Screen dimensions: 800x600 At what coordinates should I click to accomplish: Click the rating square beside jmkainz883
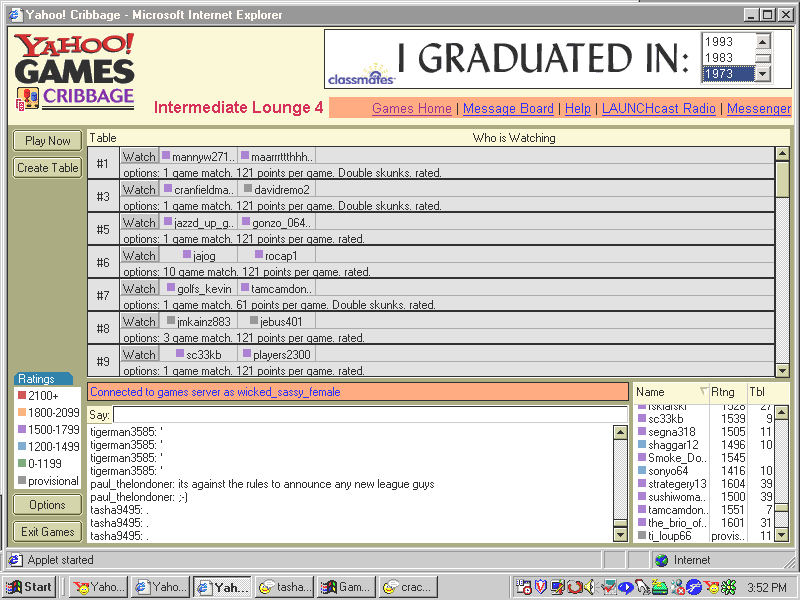coord(171,320)
